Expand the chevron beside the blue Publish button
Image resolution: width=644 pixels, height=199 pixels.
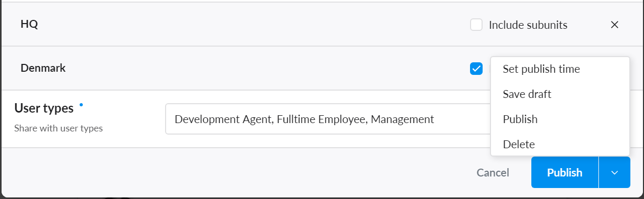615,172
